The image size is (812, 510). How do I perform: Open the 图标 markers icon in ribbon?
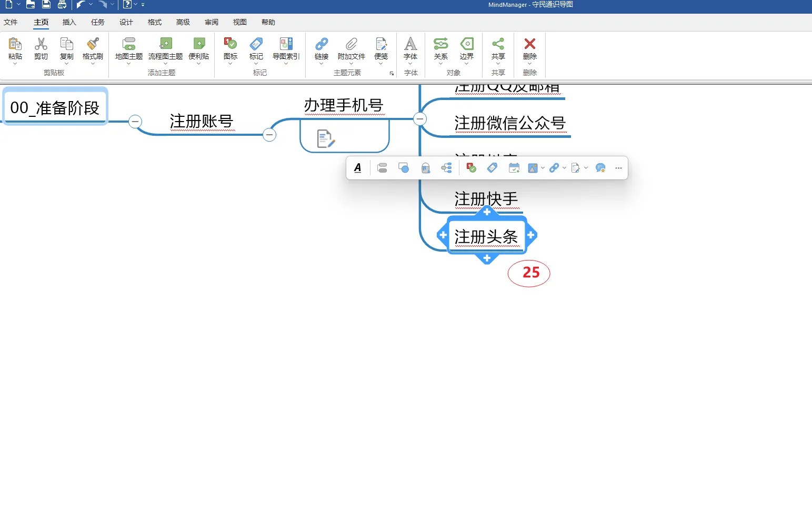[230, 44]
